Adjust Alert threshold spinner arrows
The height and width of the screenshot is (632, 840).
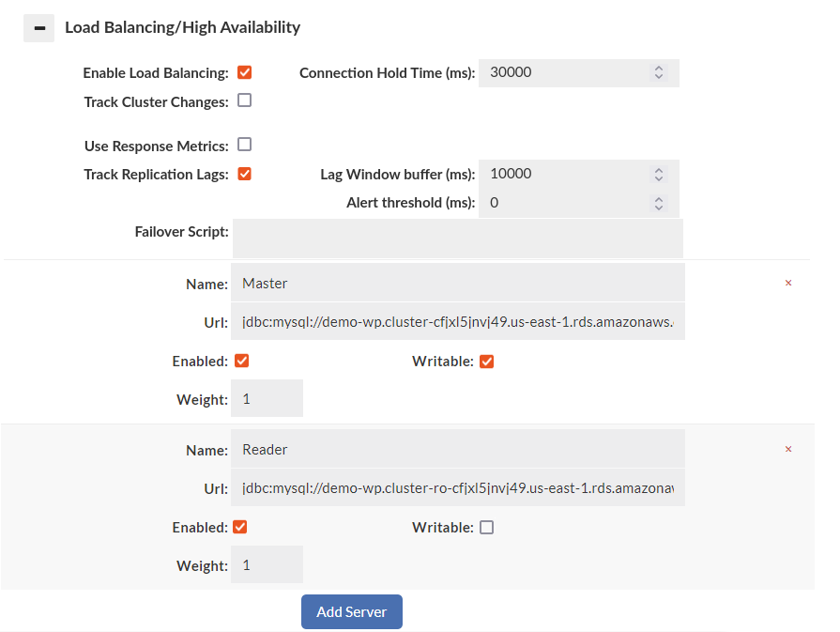coord(659,203)
